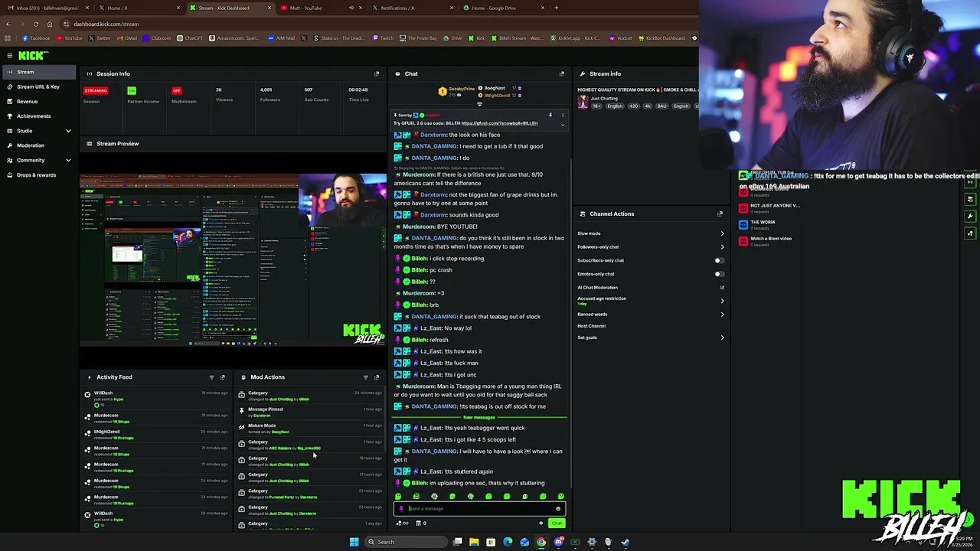The height and width of the screenshot is (551, 980).
Task: Click the STREAMING session status badge
Action: click(x=95, y=90)
